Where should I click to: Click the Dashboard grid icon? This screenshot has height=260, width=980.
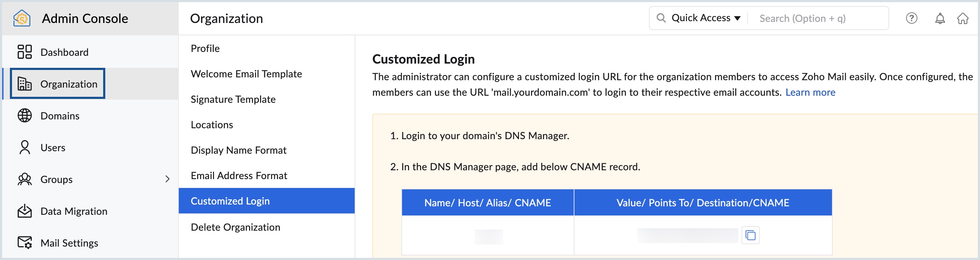25,52
